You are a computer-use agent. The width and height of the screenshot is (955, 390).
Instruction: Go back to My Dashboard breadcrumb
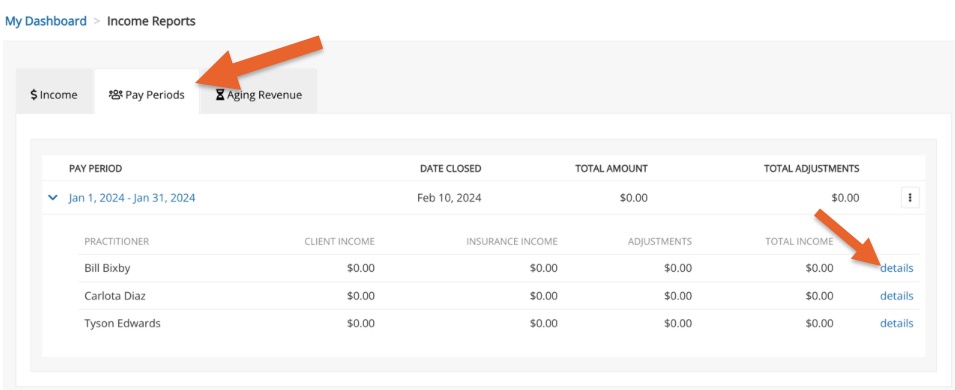46,21
